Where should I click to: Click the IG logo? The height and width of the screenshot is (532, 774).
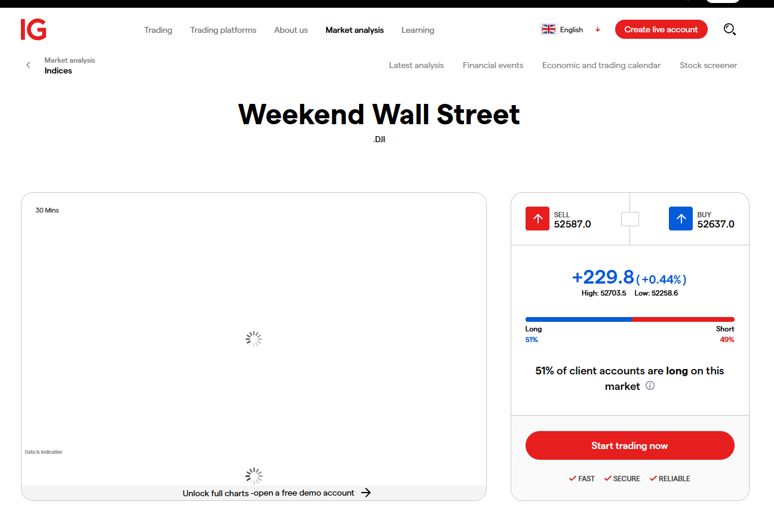pyautogui.click(x=33, y=29)
